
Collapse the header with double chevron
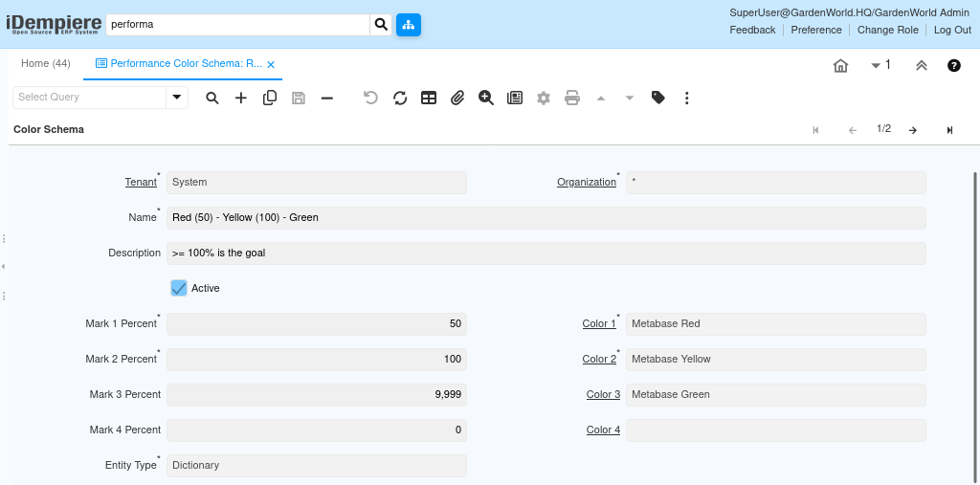pyautogui.click(x=922, y=65)
